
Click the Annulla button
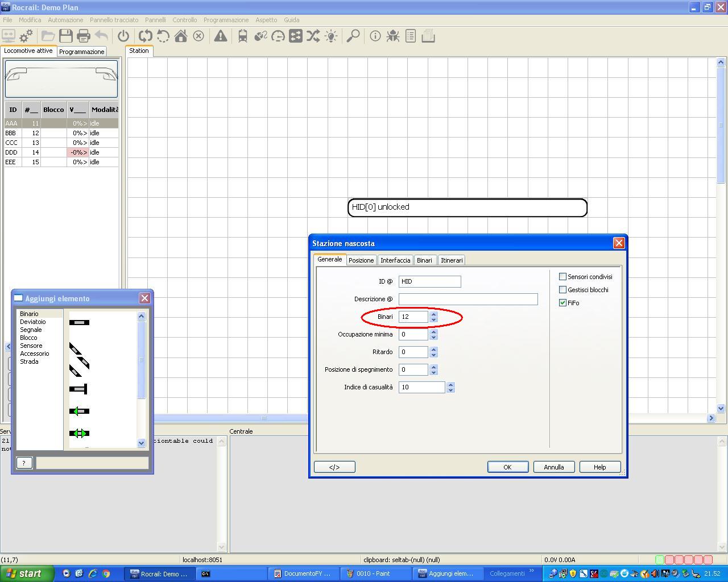[x=554, y=467]
